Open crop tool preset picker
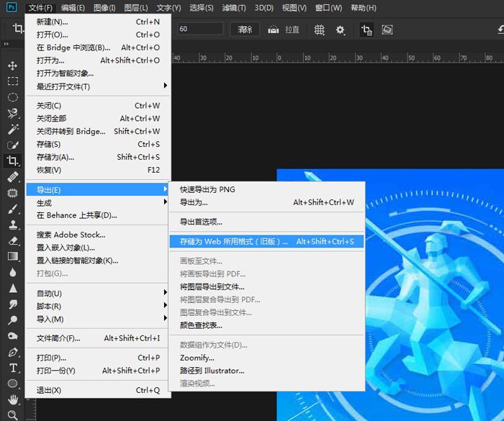504x421 pixels. click(x=18, y=29)
